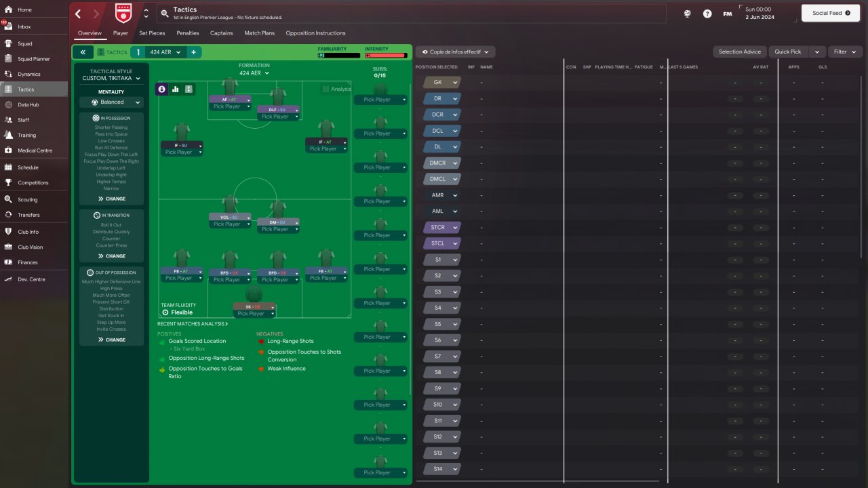Select the player view pitch icon

(x=162, y=89)
